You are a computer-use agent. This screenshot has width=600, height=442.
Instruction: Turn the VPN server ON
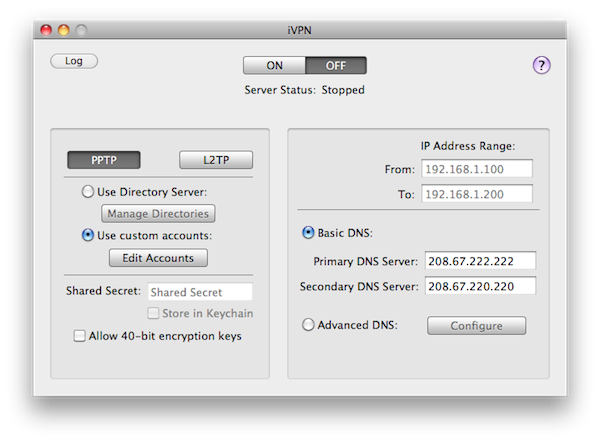(x=273, y=66)
